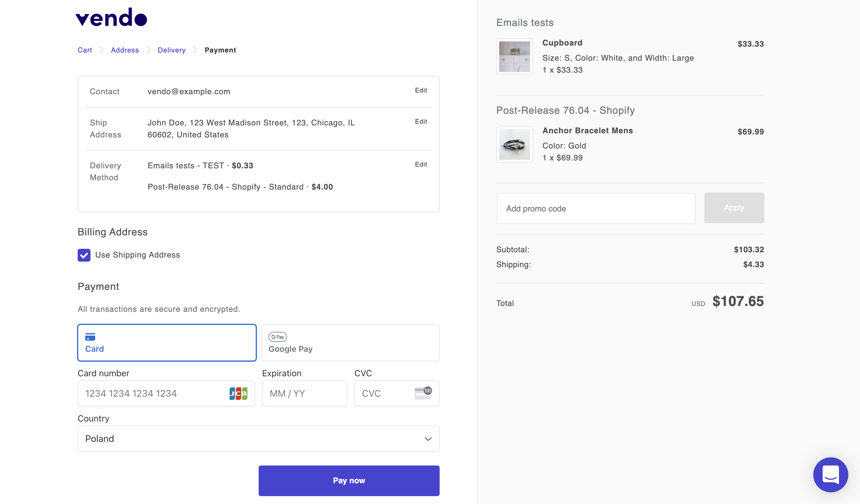This screenshot has height=504, width=860.
Task: Click the Country dropdown chevron arrow
Action: pyautogui.click(x=428, y=439)
